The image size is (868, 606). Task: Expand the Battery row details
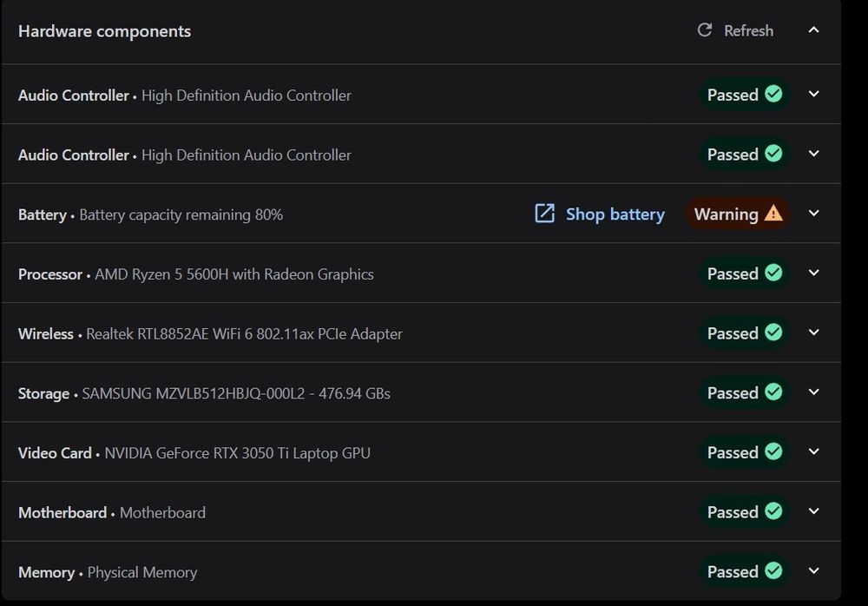813,214
